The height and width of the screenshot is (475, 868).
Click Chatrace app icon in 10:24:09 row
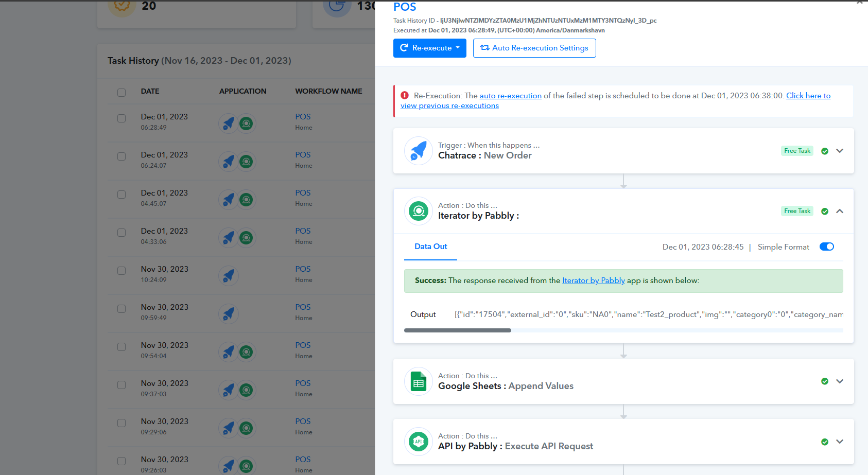(x=229, y=276)
